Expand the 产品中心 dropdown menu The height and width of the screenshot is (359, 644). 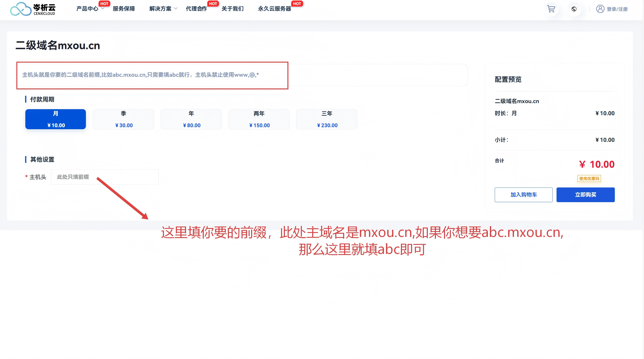pyautogui.click(x=87, y=9)
